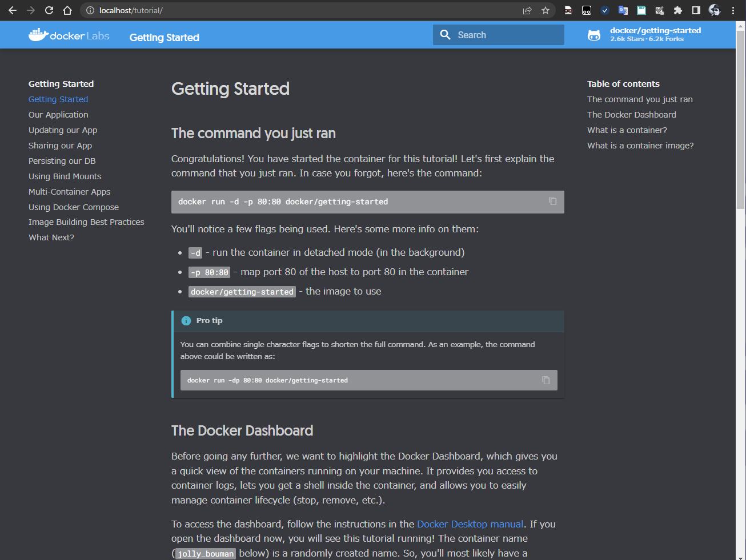Copy the docker run -dp command

[x=546, y=380]
